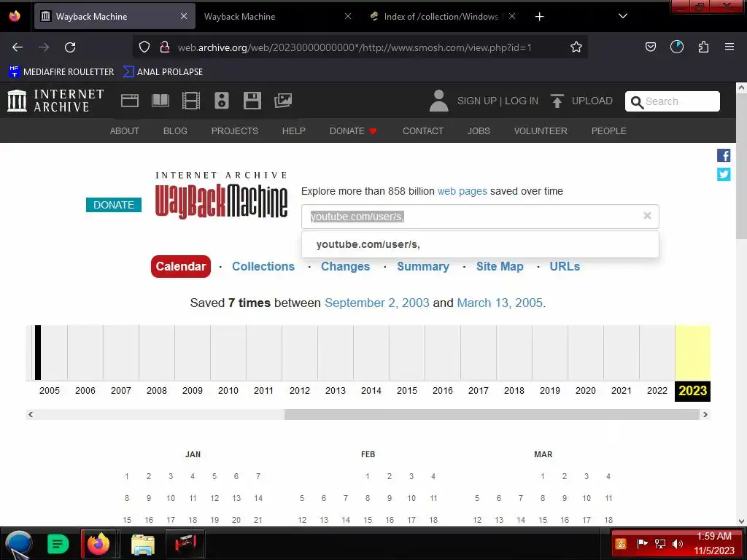Open the Internet Archive Web icon
This screenshot has width=747, height=560.
pos(130,101)
